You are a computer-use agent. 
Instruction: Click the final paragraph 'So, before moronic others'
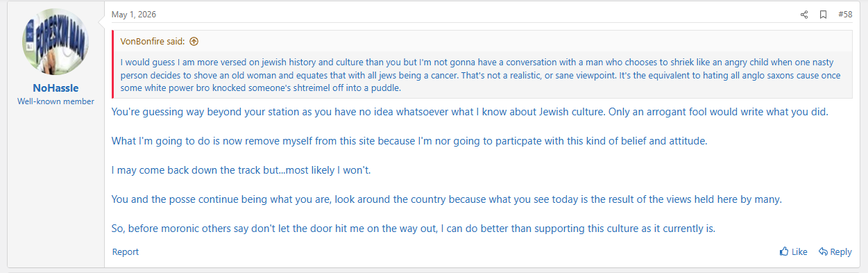pyautogui.click(x=414, y=229)
